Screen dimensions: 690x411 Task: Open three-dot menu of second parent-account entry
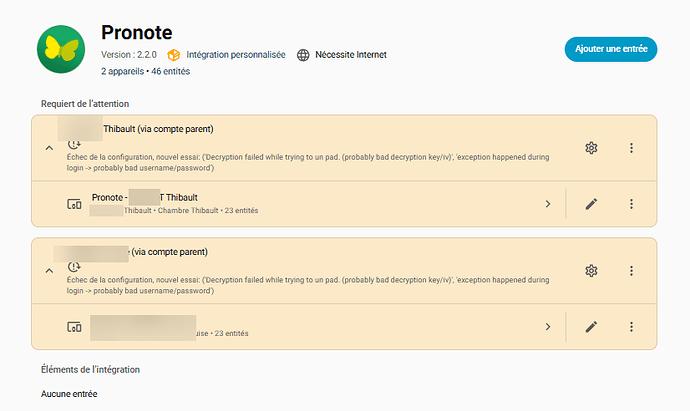631,271
